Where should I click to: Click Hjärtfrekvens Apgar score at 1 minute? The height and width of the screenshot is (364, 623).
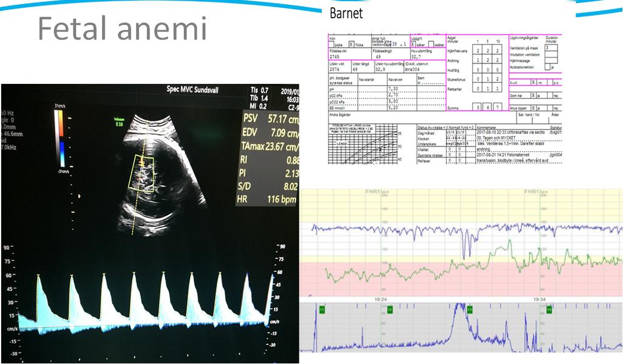[x=477, y=49]
